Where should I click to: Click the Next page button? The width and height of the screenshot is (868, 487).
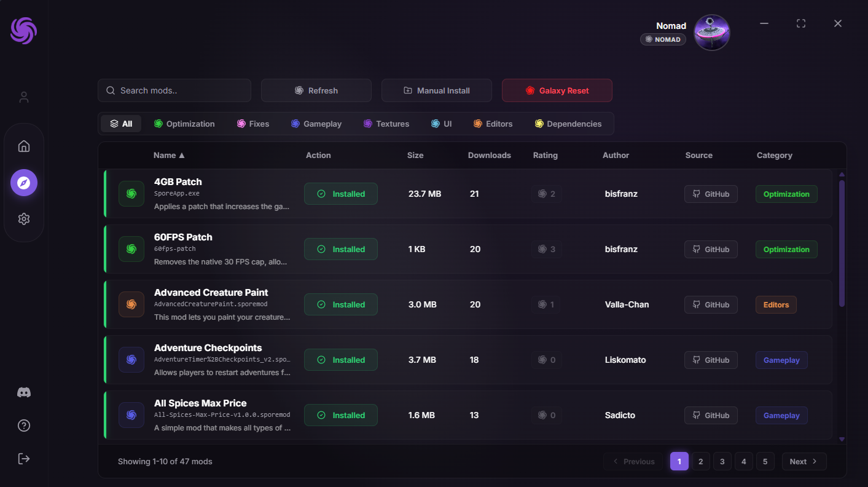(x=804, y=461)
